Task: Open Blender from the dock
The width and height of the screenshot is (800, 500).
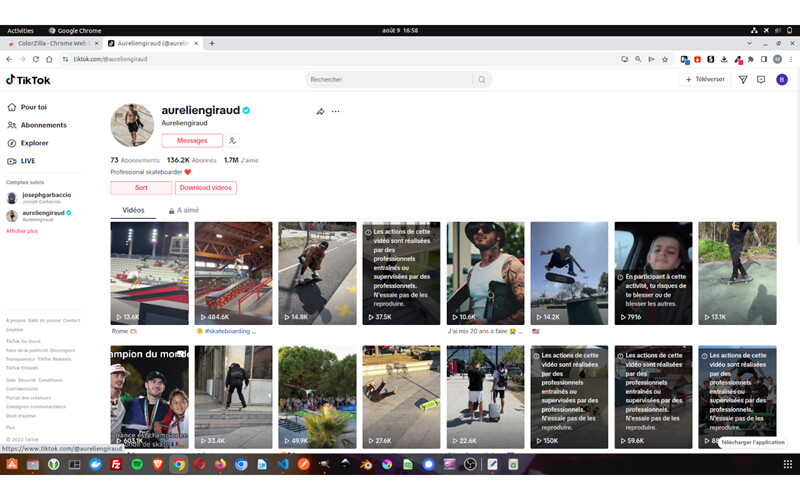Action: point(366,464)
